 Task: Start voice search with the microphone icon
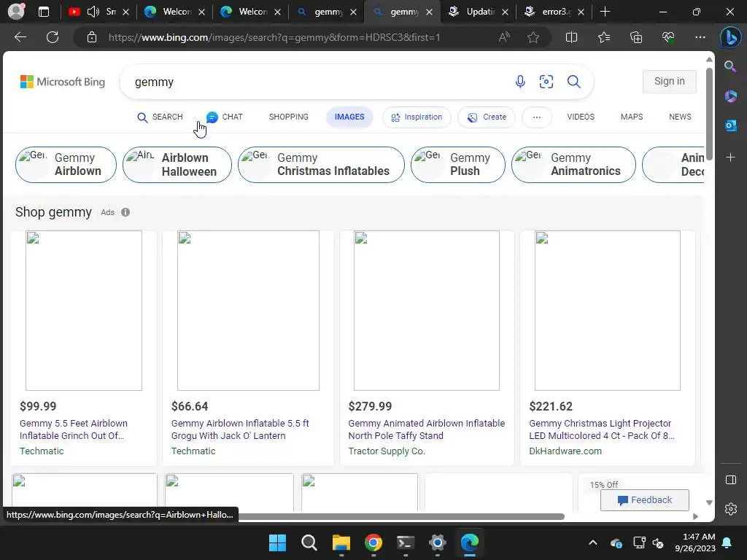(520, 82)
